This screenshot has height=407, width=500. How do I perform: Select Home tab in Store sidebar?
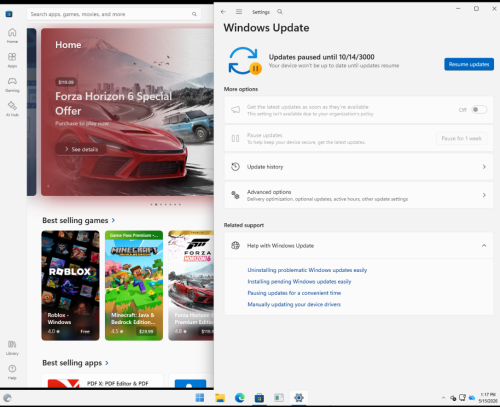12,36
